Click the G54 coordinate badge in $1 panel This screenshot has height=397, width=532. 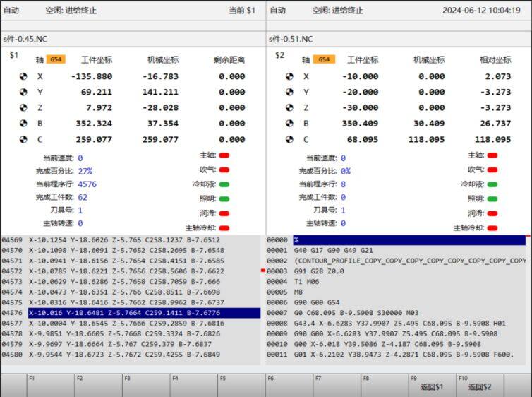[x=56, y=59]
